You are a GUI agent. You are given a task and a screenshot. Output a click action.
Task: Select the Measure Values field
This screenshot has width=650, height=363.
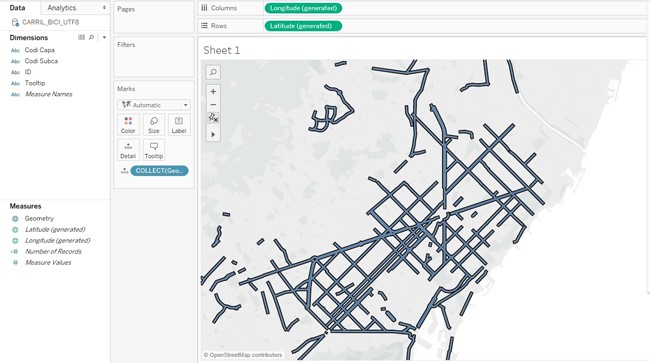(x=48, y=262)
